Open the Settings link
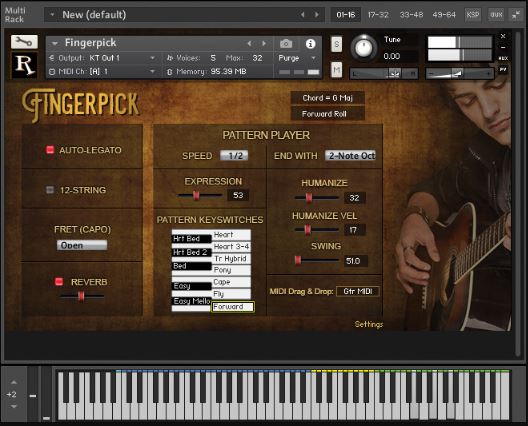This screenshot has width=528, height=426. pos(369,324)
